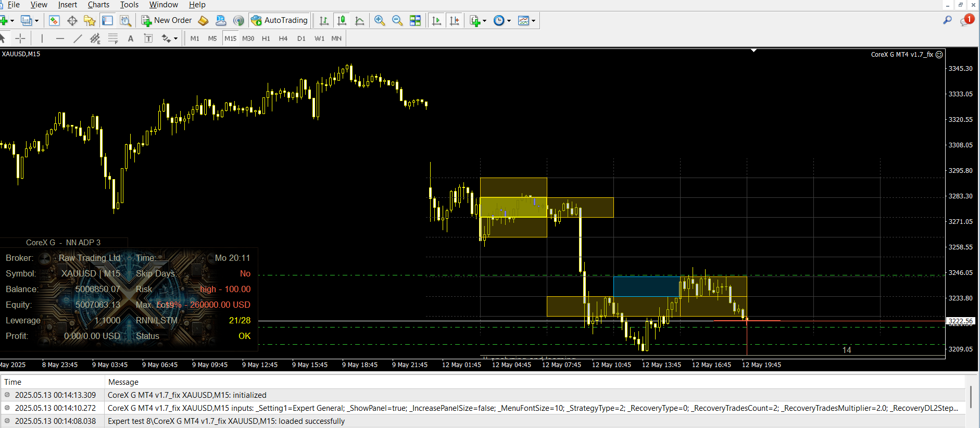This screenshot has width=980, height=428.
Task: Switch timeframe to M5
Action: 212,38
